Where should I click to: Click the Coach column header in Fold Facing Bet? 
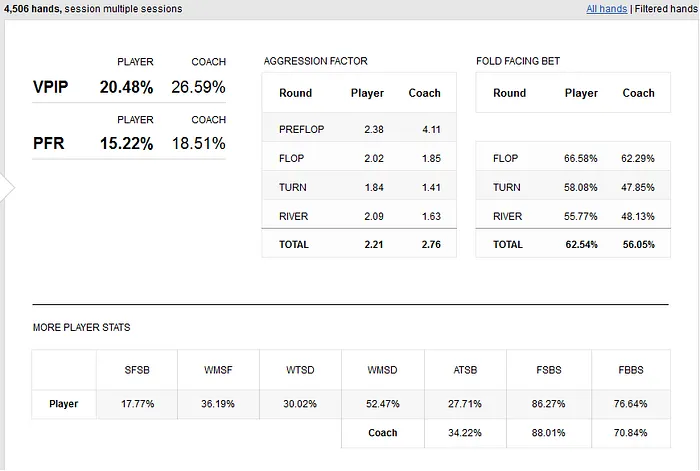point(638,93)
